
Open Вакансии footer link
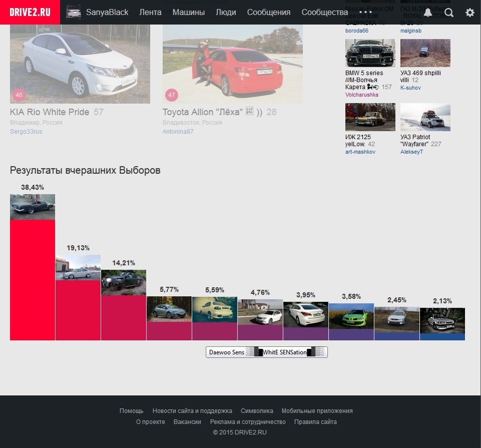tap(187, 422)
